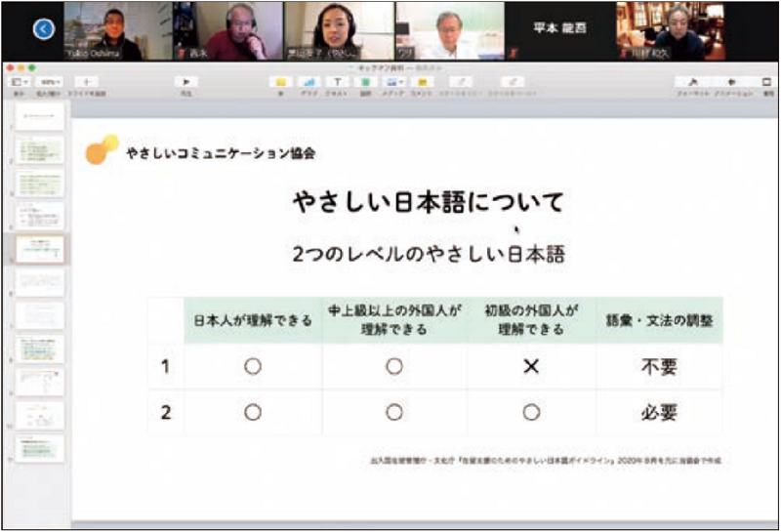Click the 平本 能吾 name tile
Image resolution: width=781 pixels, height=532 pixels.
559,31
